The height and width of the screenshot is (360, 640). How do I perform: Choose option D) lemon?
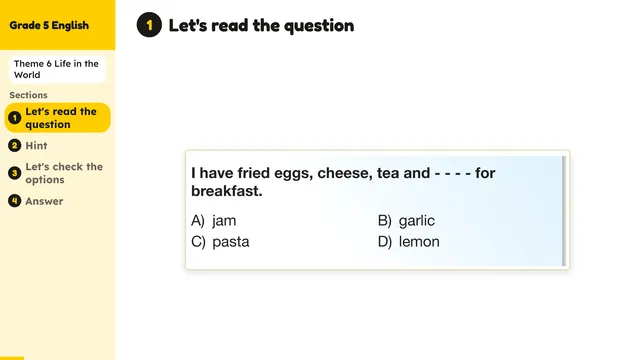coord(409,242)
